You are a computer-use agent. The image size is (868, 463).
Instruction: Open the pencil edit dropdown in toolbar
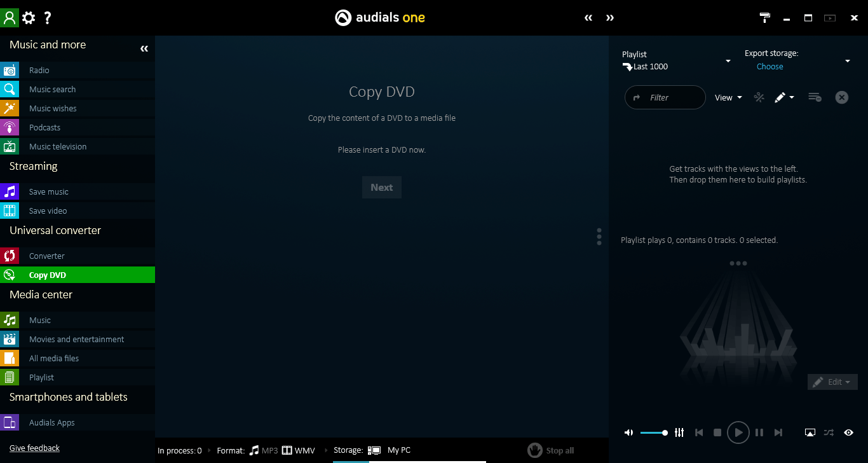[784, 97]
